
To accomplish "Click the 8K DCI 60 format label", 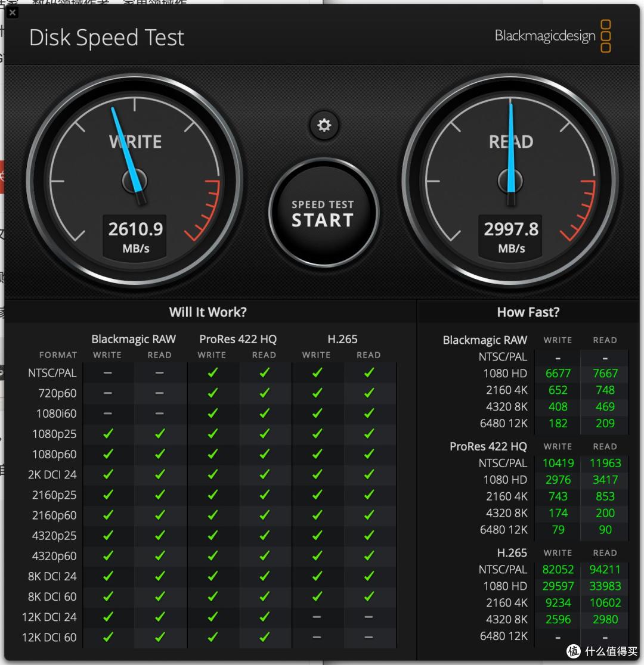I will (x=52, y=596).
